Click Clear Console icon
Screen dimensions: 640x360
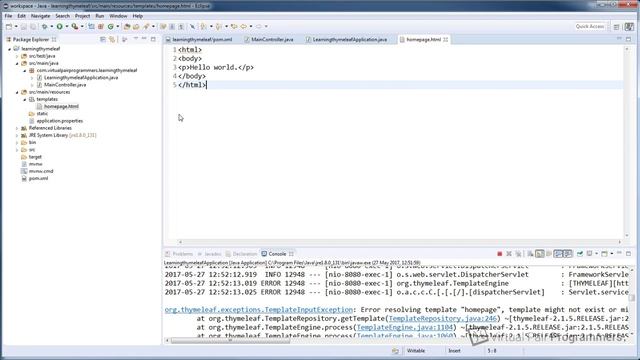[530, 254]
